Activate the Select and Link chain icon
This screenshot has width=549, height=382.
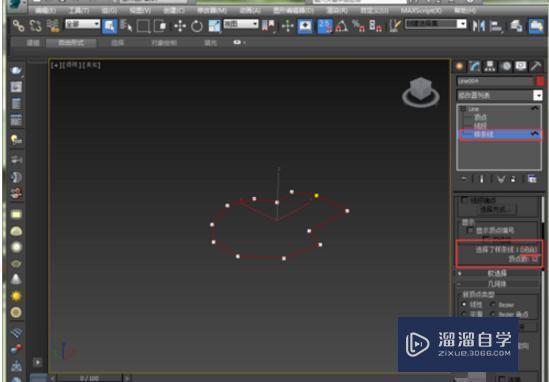tap(18, 26)
